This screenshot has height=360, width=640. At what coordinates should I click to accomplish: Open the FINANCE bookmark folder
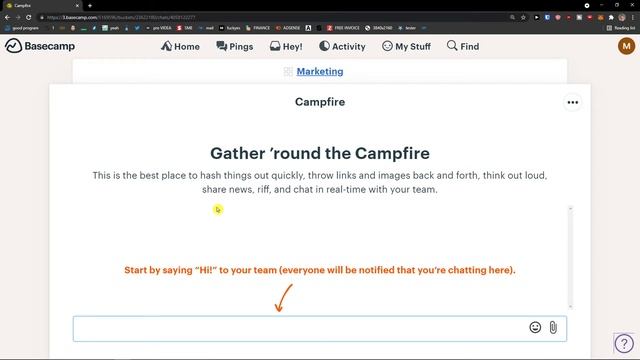tap(258, 28)
